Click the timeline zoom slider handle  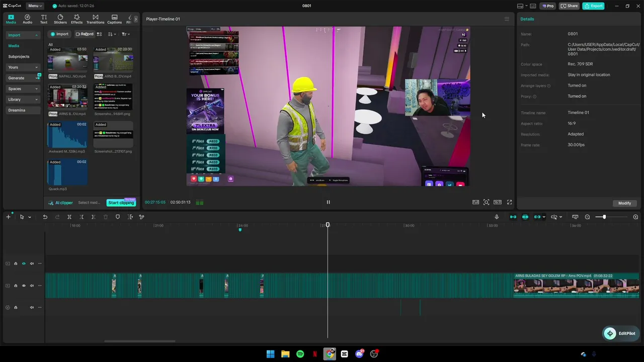[x=604, y=217]
